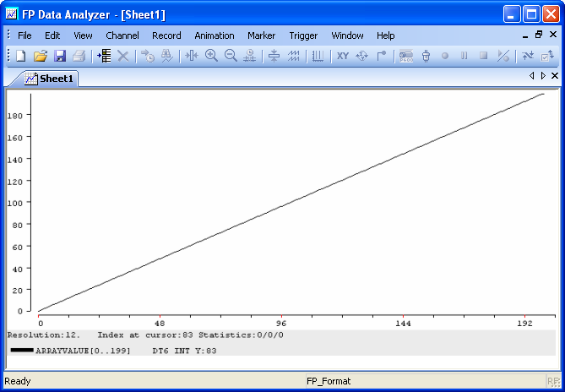
Task: Click the plug connection icon
Action: [426, 56]
